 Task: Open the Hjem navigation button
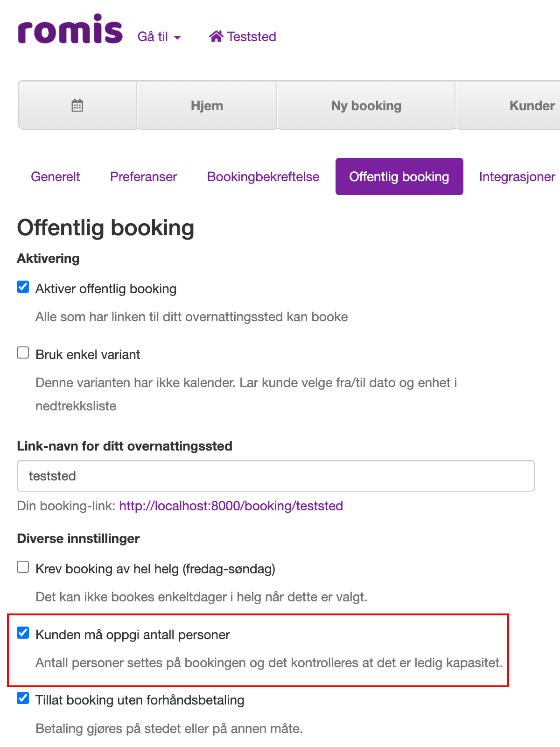pyautogui.click(x=207, y=106)
